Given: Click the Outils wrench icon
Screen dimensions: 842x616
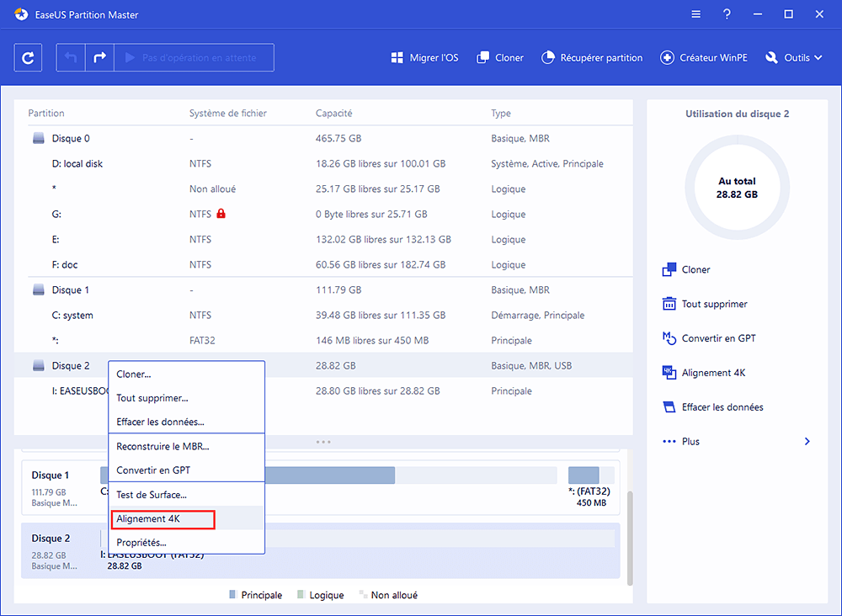Looking at the screenshot, I should (x=771, y=58).
